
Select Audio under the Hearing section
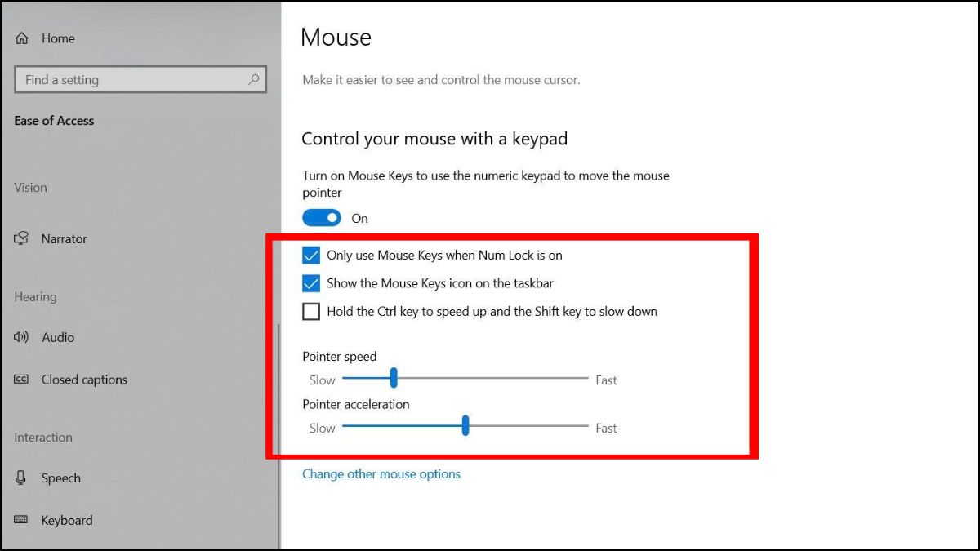[58, 337]
